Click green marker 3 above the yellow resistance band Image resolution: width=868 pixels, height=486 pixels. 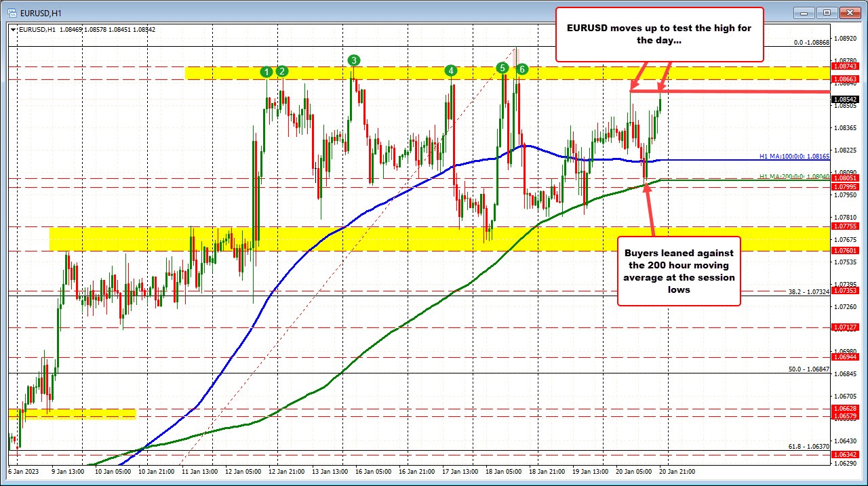[353, 60]
